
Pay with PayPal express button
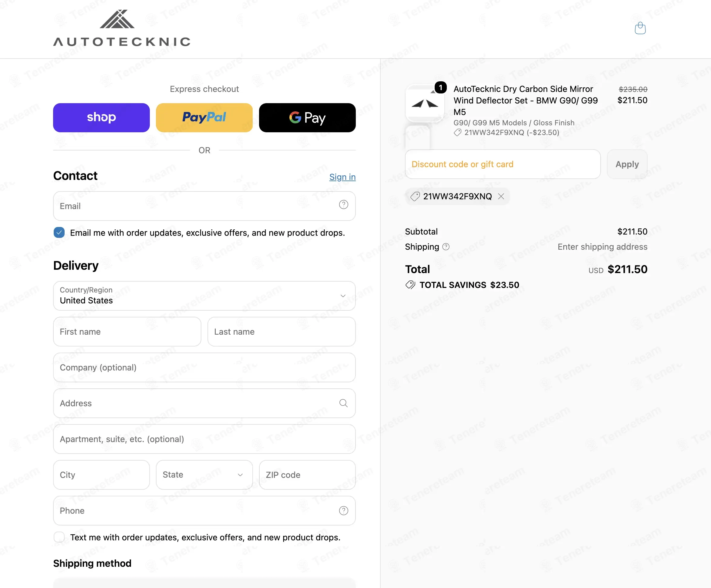(204, 117)
